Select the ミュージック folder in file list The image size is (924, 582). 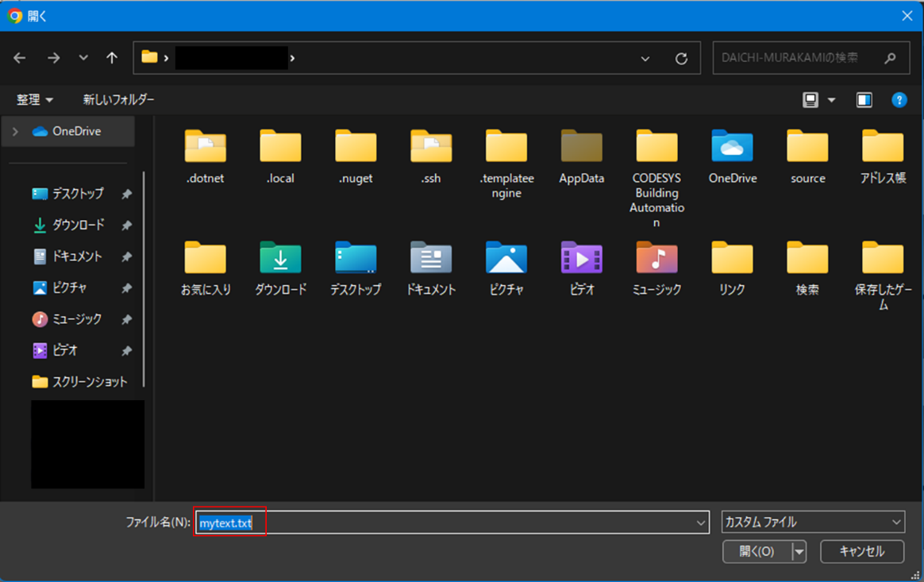tap(656, 268)
